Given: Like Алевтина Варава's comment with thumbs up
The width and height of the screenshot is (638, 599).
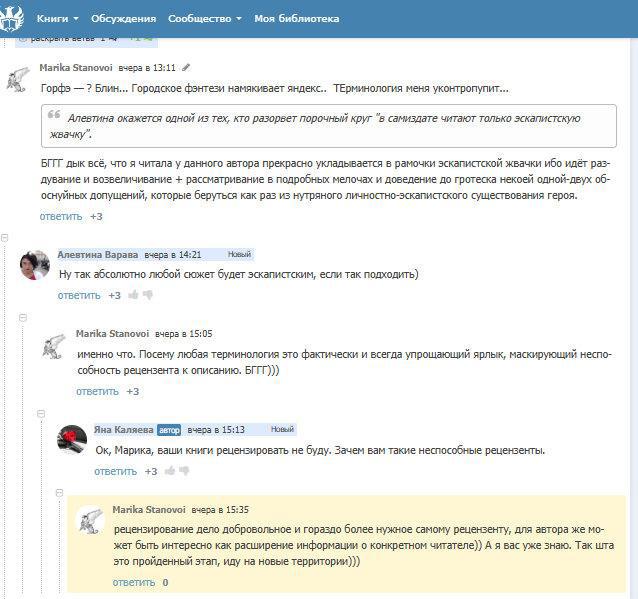Looking at the screenshot, I should [x=133, y=295].
